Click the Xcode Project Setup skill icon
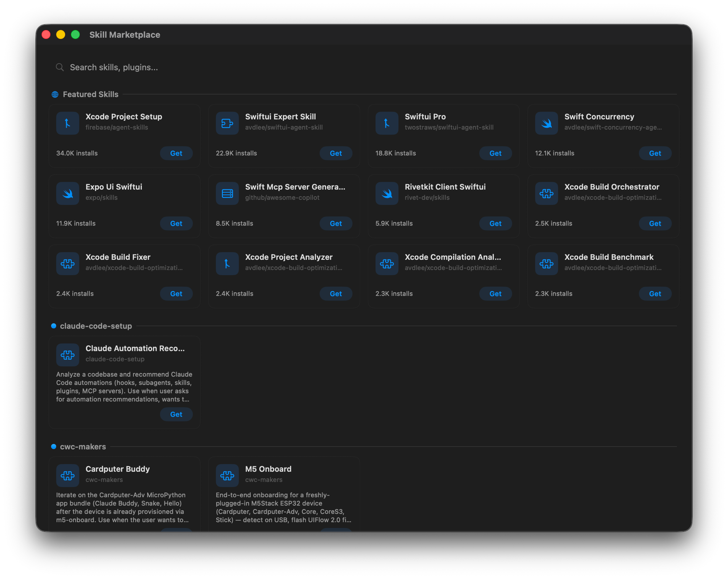728x579 pixels. 67,123
